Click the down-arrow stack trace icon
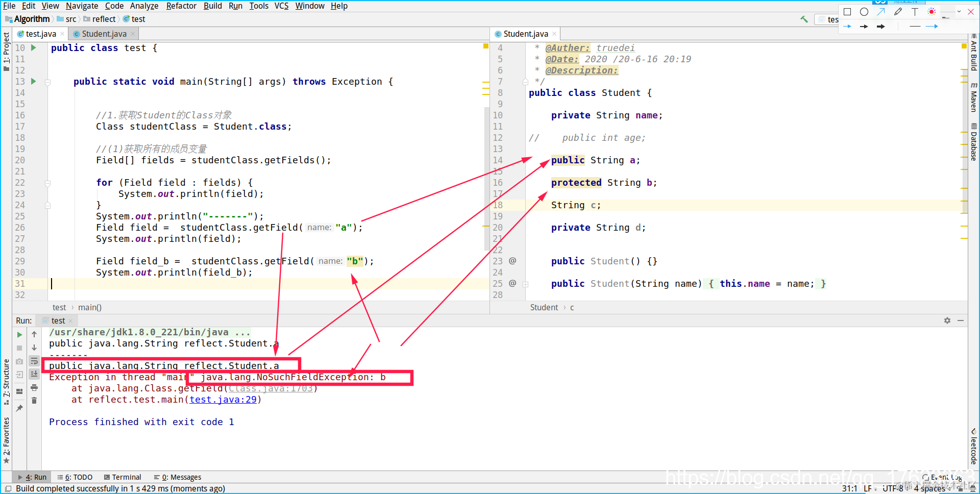Viewport: 980px width, 494px height. tap(34, 348)
